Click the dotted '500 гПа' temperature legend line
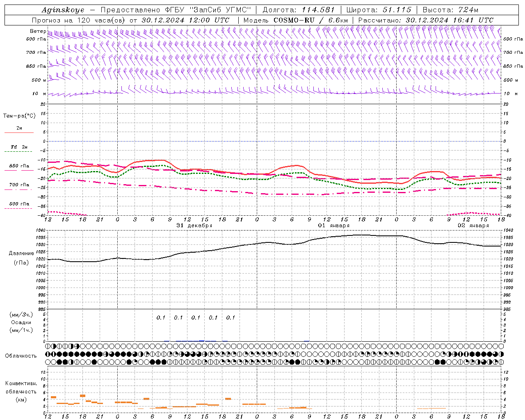This screenshot has height=420, width=525. [x=19, y=208]
